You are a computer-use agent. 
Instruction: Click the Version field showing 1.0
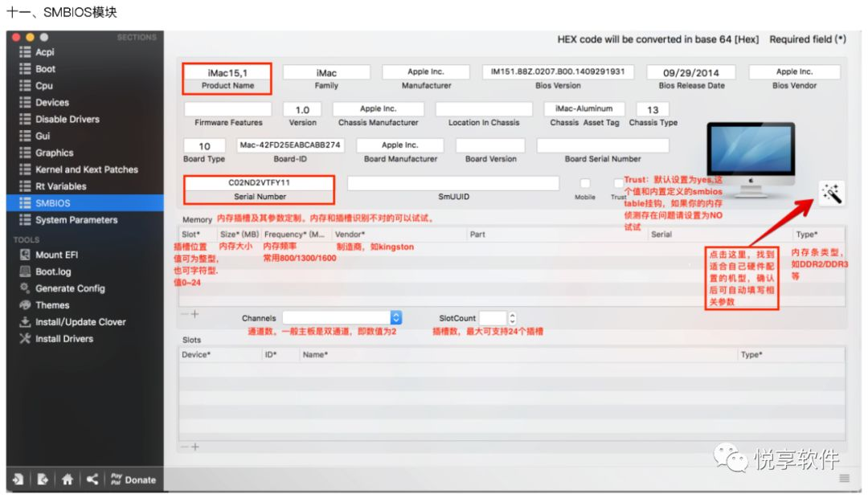[302, 109]
